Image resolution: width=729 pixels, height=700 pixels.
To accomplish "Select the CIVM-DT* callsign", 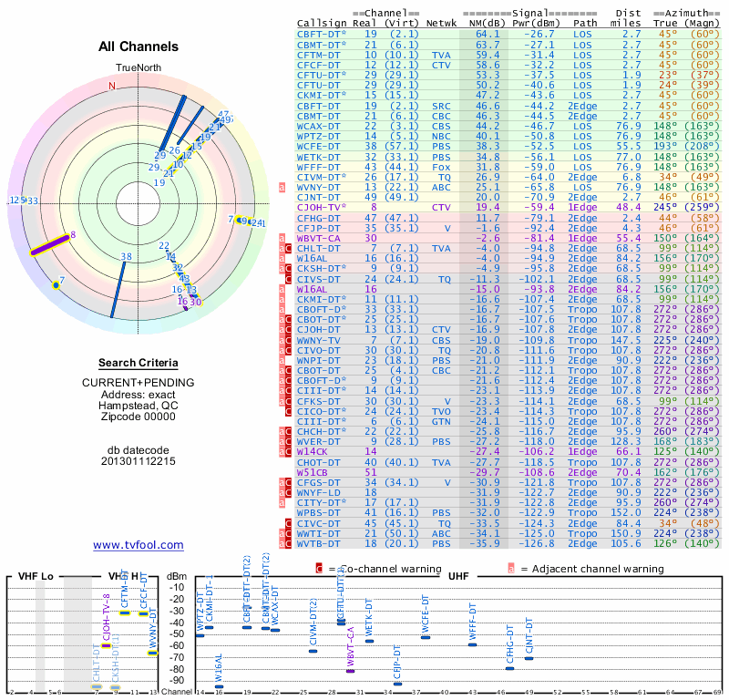I will click(322, 177).
